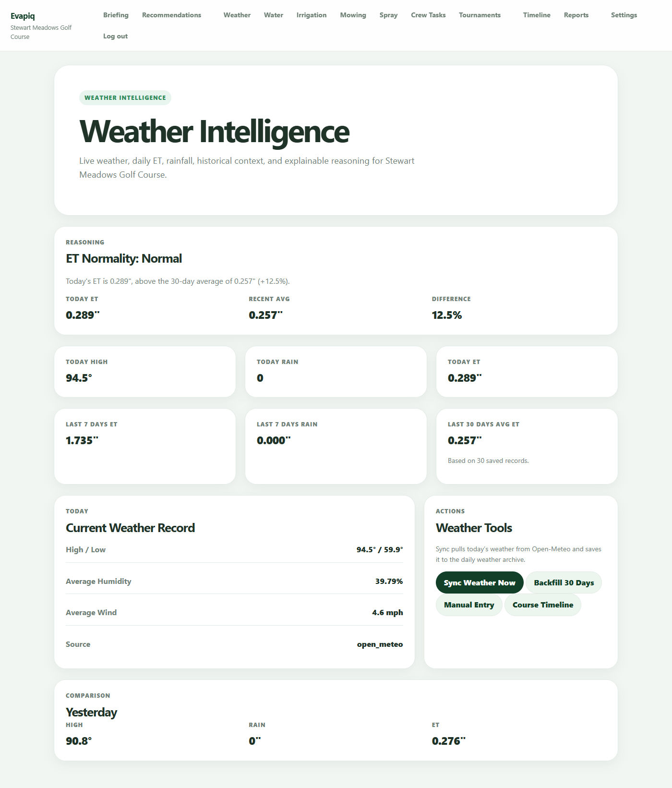Click the Weather Intelligence main heading
672x788 pixels.
click(x=214, y=132)
